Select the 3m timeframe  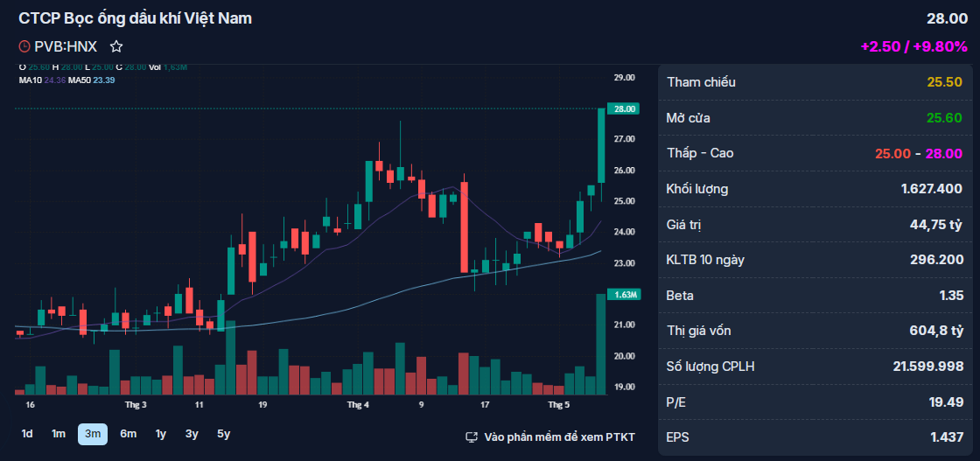(x=93, y=434)
